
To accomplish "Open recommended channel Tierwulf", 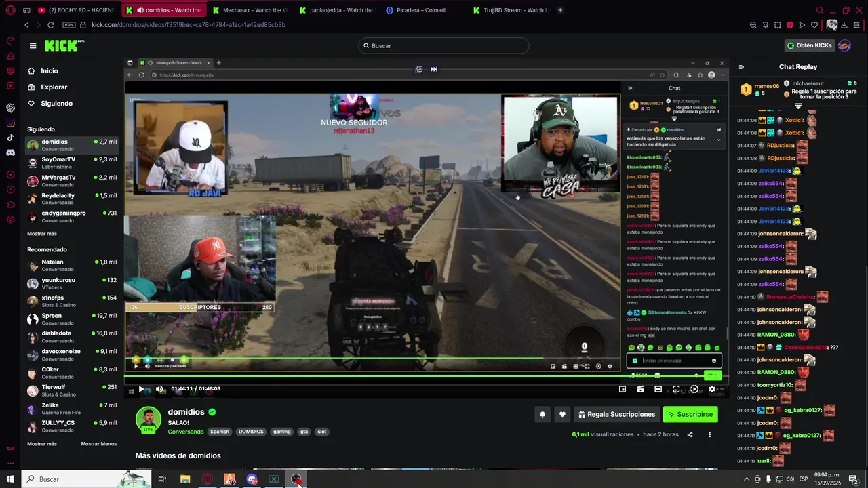I will pyautogui.click(x=72, y=390).
